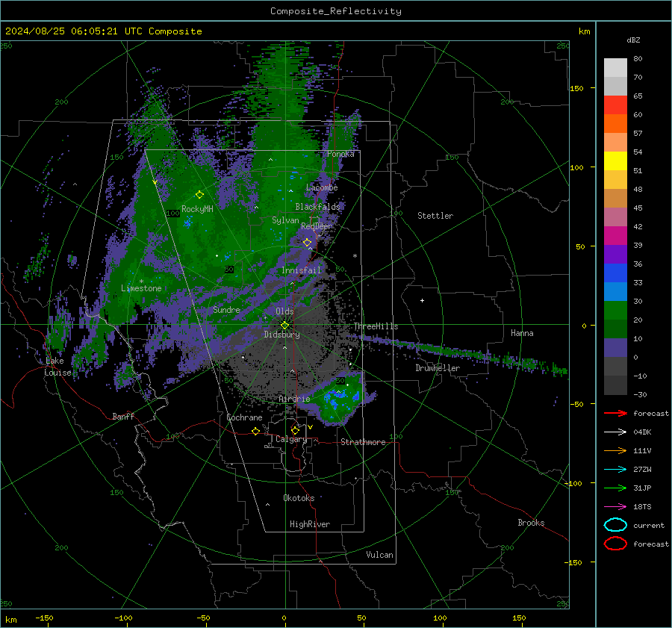This screenshot has width=672, height=628.
Task: Pick the bright green 30 dBZ swatch
Action: click(x=615, y=310)
